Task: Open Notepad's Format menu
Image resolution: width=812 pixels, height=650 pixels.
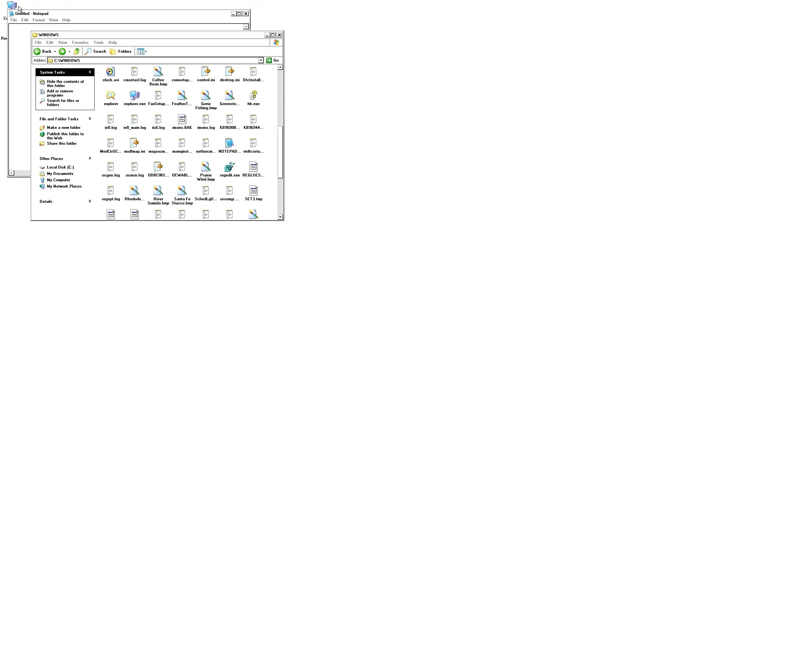Action: 38,20
